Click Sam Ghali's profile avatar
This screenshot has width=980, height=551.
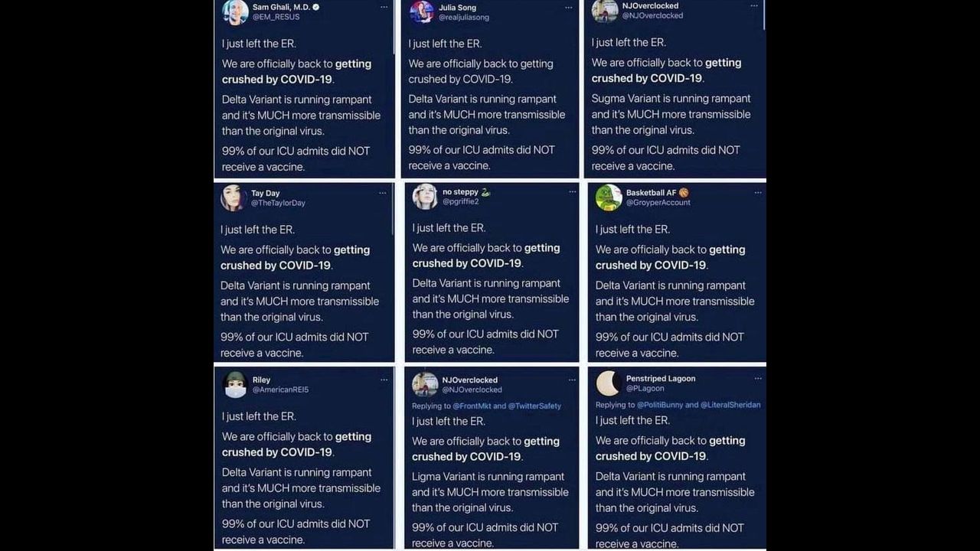click(x=235, y=11)
